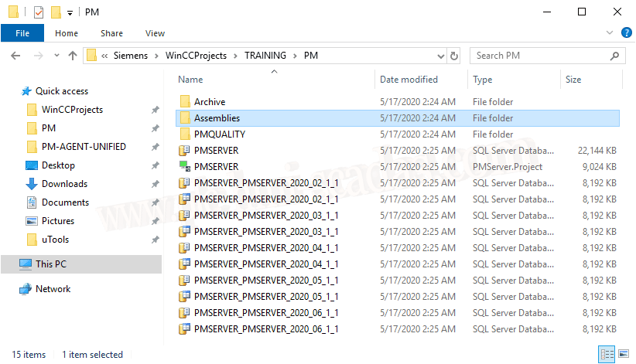Switch to large icons view in status bar
The height and width of the screenshot is (364, 636).
623,355
